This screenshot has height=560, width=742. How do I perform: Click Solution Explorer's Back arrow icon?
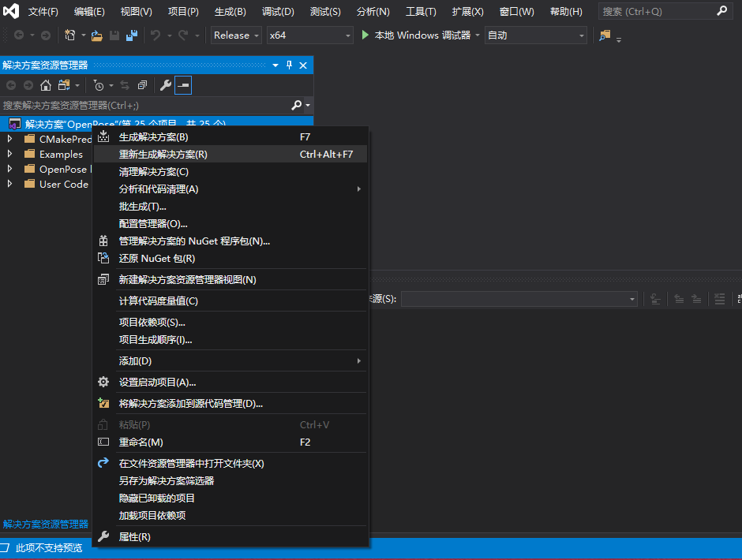coord(11,85)
